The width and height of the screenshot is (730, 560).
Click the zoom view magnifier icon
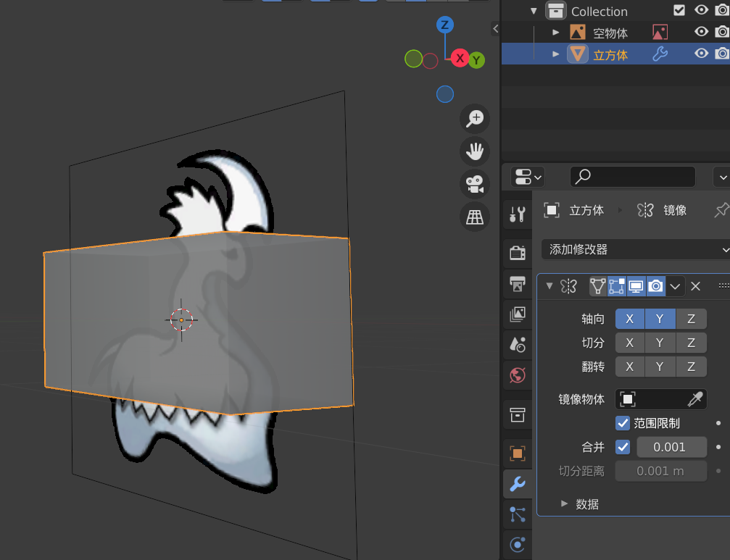(474, 119)
